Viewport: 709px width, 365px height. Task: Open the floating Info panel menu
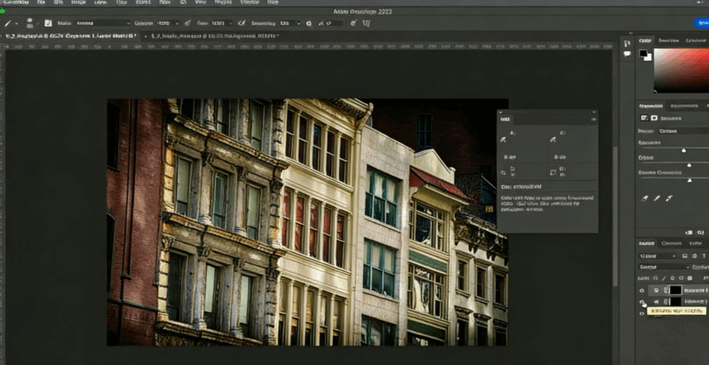coord(593,120)
